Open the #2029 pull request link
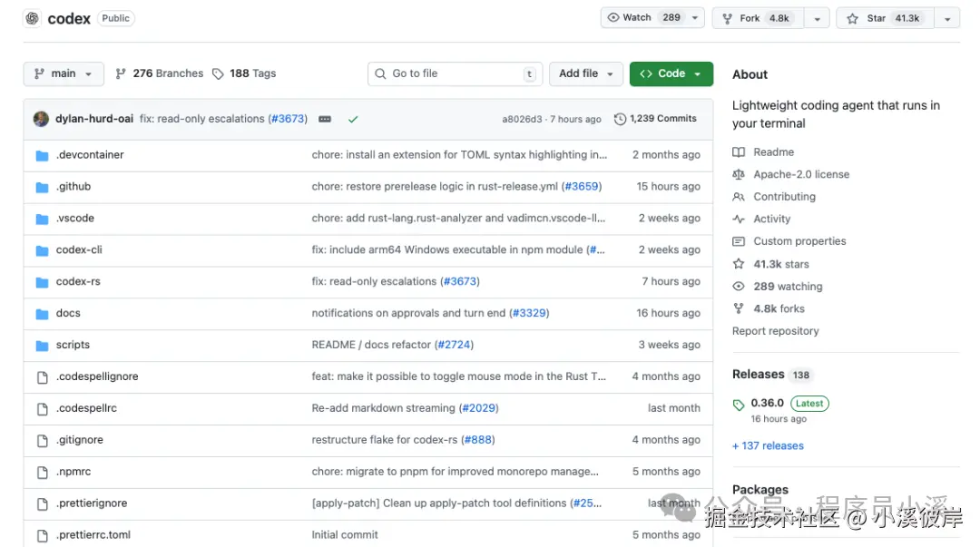Image resolution: width=980 pixels, height=547 pixels. 479,407
